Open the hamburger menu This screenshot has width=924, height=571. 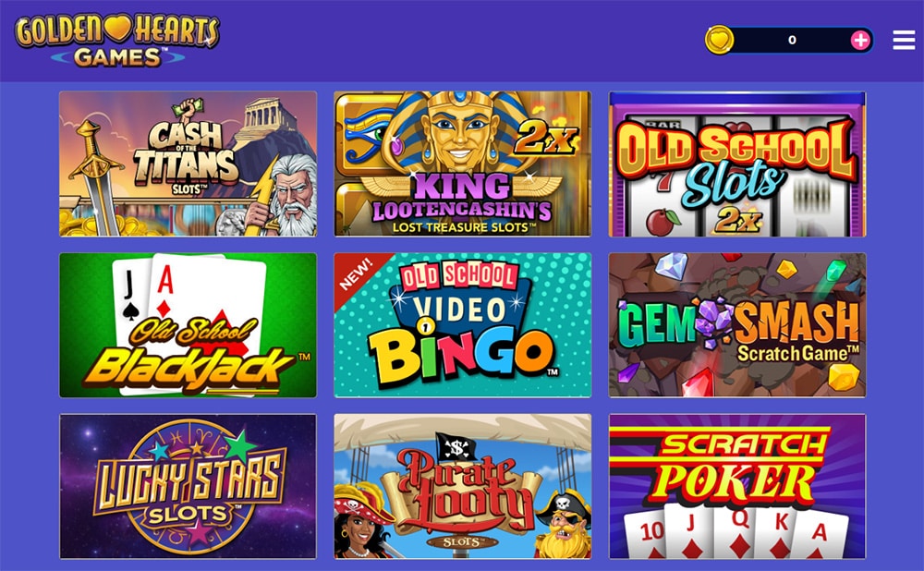point(904,40)
